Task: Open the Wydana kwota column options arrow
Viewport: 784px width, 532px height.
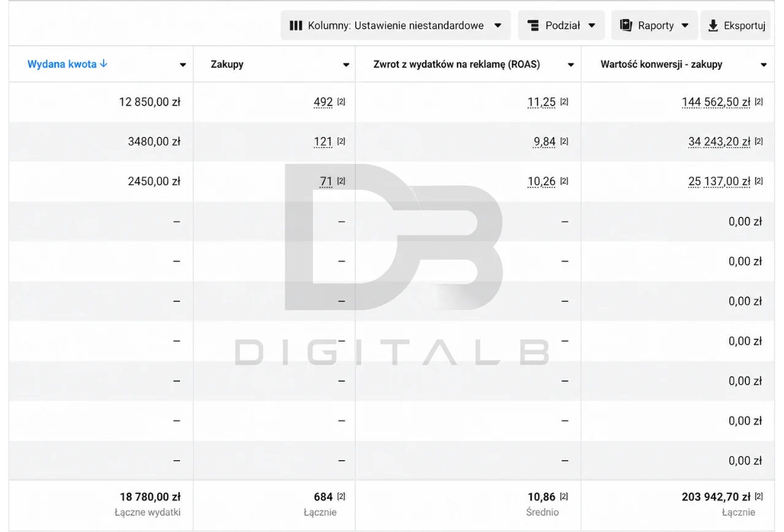Action: [183, 65]
